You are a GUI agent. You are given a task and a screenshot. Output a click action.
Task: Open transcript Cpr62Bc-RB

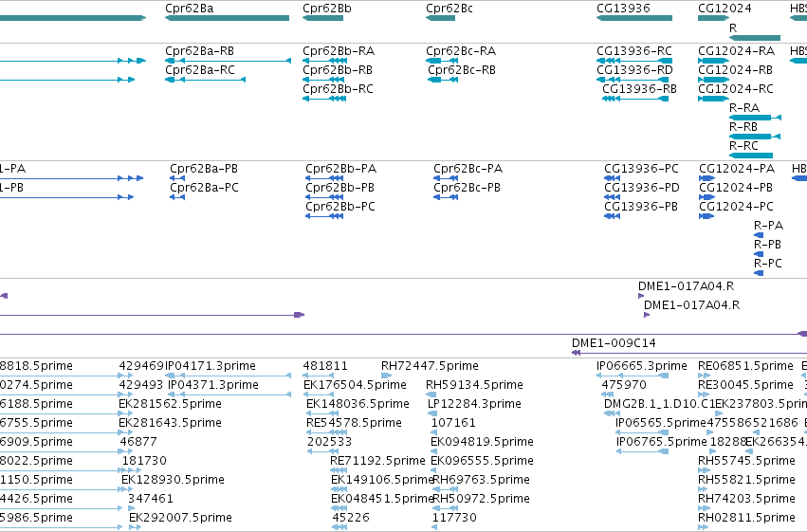click(x=462, y=70)
